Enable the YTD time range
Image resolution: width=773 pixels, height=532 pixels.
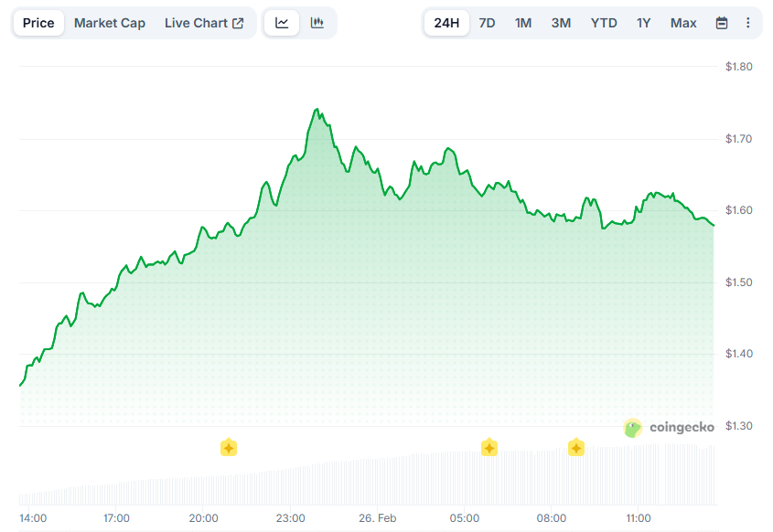coord(604,22)
